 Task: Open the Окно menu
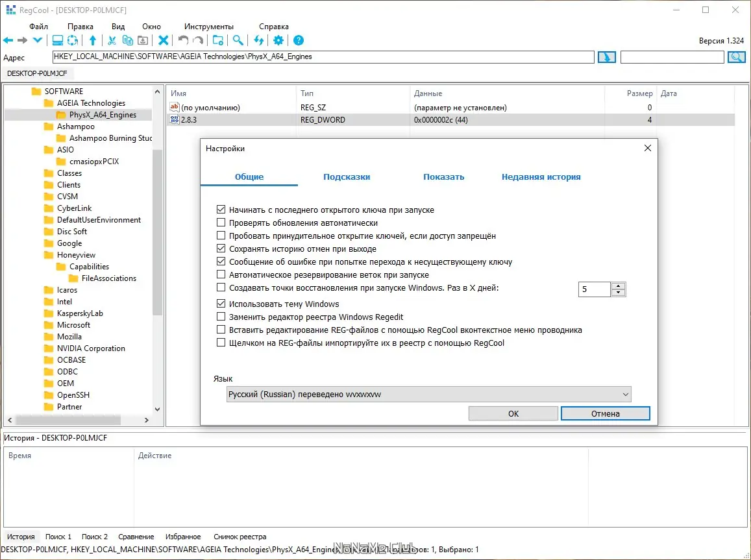(x=151, y=27)
